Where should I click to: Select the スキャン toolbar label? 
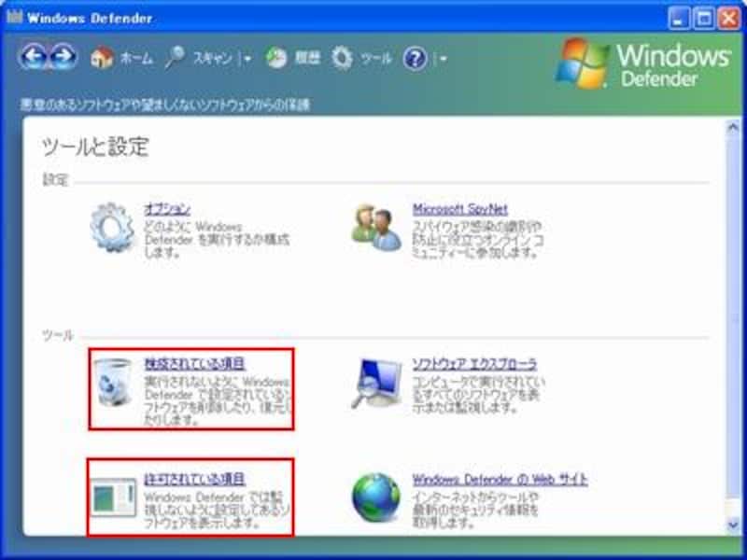tap(213, 58)
